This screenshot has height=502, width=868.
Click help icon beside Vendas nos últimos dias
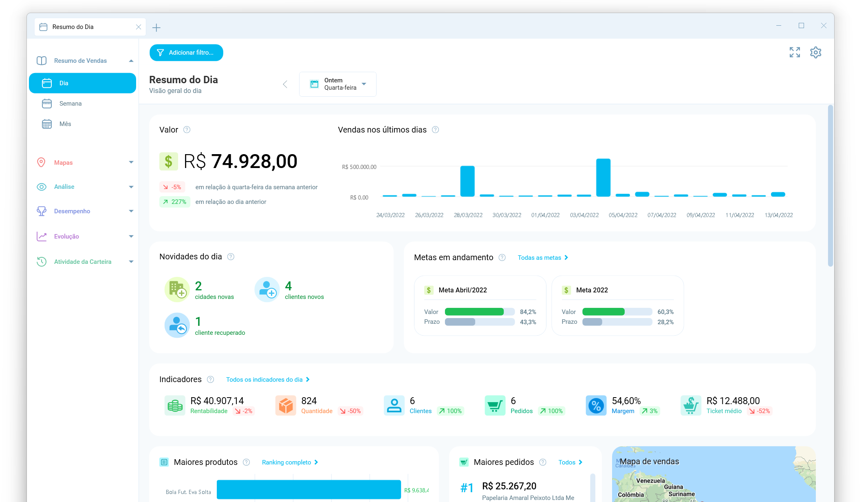[435, 130]
